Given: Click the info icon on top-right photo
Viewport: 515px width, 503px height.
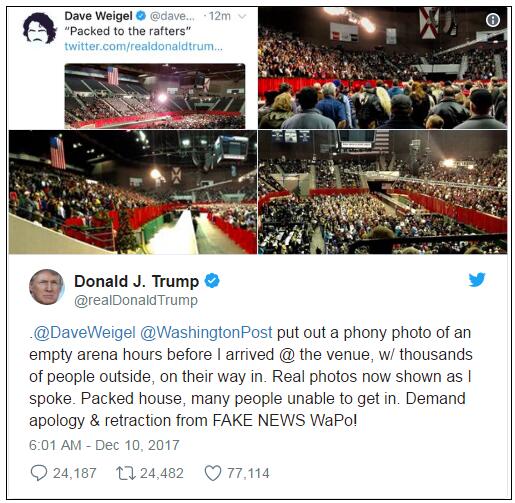Looking at the screenshot, I should 493,20.
